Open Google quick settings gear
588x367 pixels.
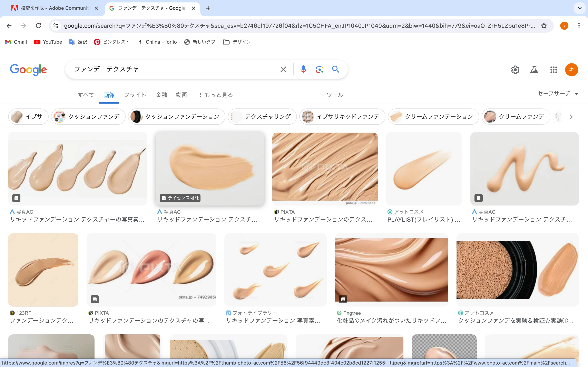515,70
